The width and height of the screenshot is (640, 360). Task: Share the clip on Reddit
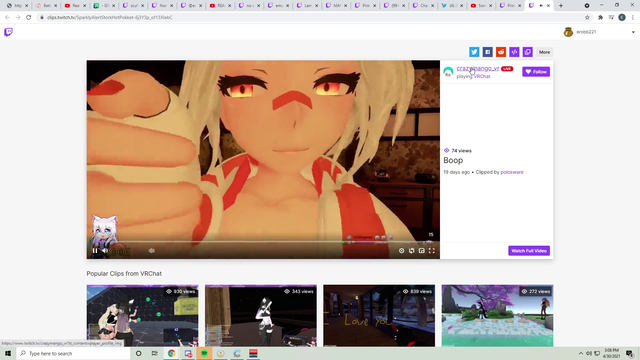501,52
